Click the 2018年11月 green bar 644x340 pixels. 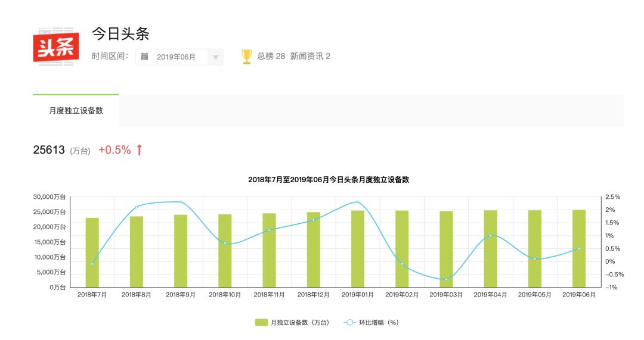tap(269, 250)
